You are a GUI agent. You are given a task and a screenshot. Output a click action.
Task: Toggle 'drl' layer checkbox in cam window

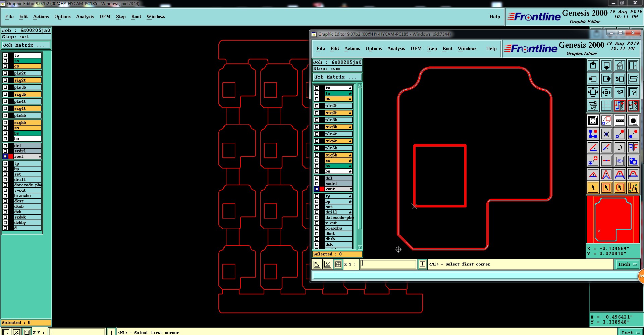pyautogui.click(x=316, y=178)
